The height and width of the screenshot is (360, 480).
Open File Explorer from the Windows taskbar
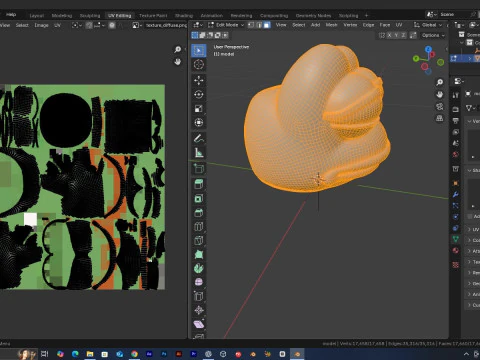pyautogui.click(x=90, y=354)
